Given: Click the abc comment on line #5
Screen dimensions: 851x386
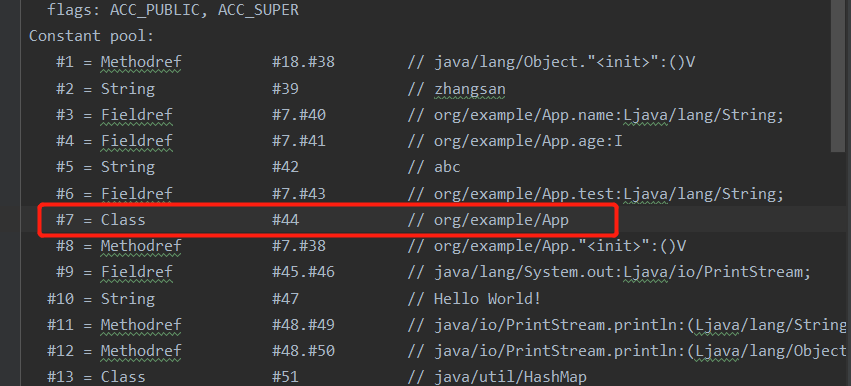Looking at the screenshot, I should [x=447, y=167].
